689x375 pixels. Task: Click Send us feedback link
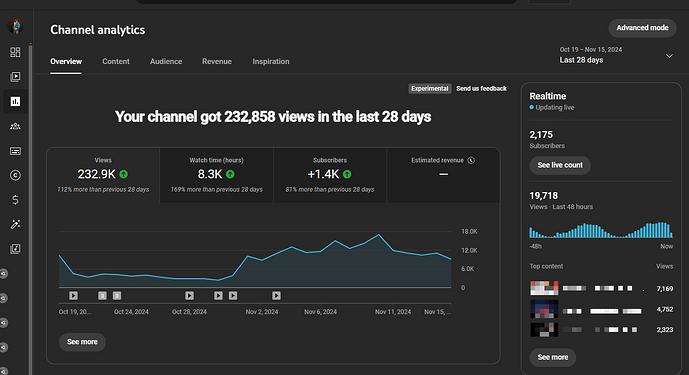click(481, 88)
